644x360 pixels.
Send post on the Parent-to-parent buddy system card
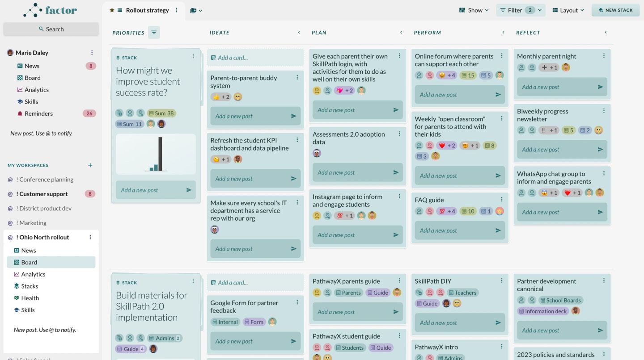[x=294, y=116]
